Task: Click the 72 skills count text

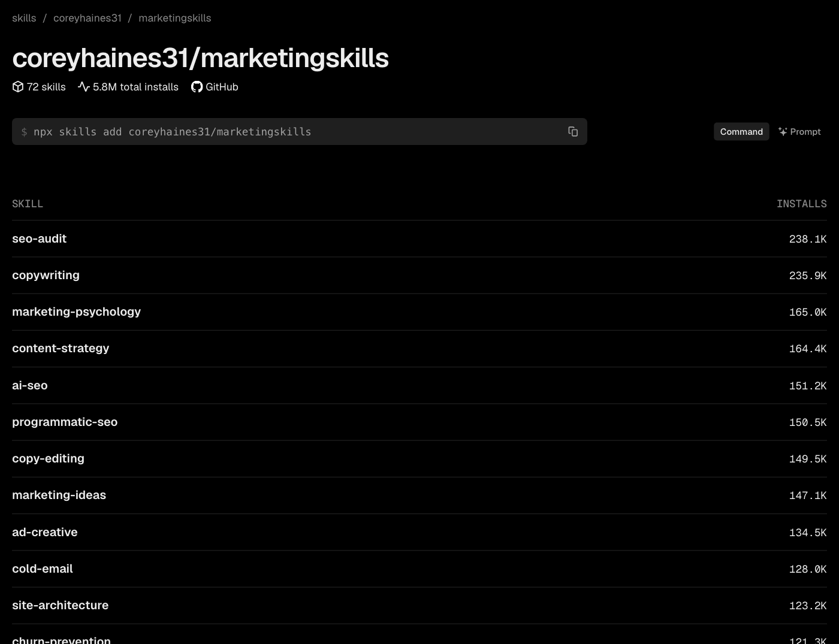Action: pyautogui.click(x=46, y=87)
